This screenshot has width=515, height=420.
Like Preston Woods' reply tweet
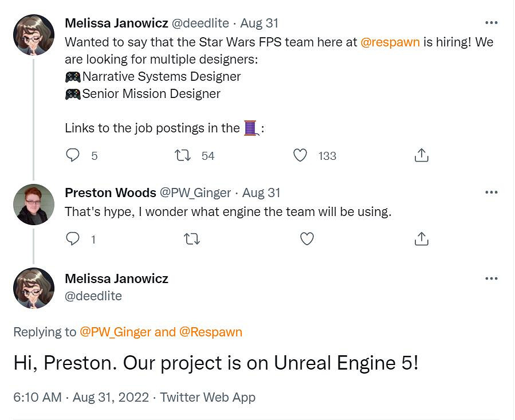coord(307,239)
